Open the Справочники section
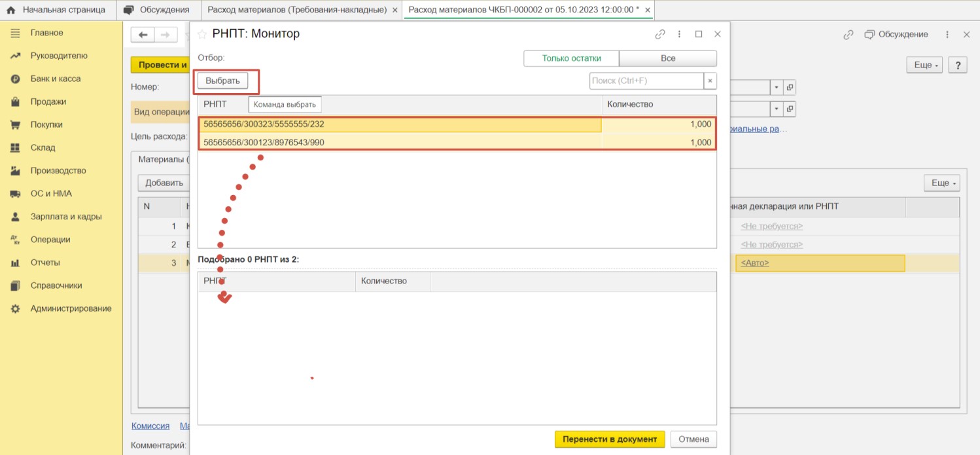Screen dimensions: 980x455 [x=56, y=285]
